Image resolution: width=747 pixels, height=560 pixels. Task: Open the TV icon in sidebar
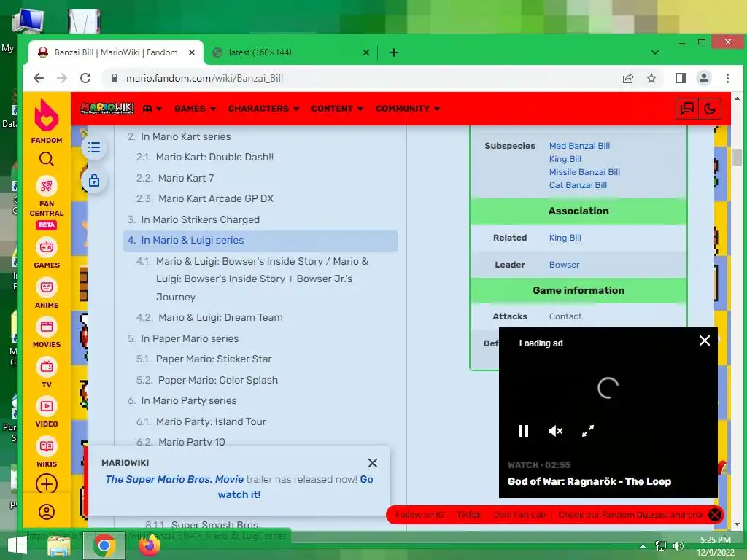pyautogui.click(x=46, y=367)
